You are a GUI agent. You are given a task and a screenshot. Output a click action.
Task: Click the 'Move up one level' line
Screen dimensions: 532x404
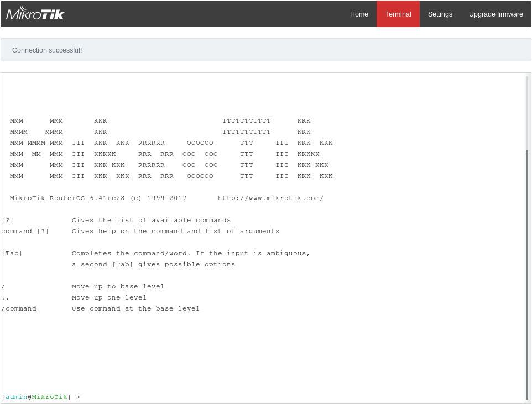click(x=109, y=297)
